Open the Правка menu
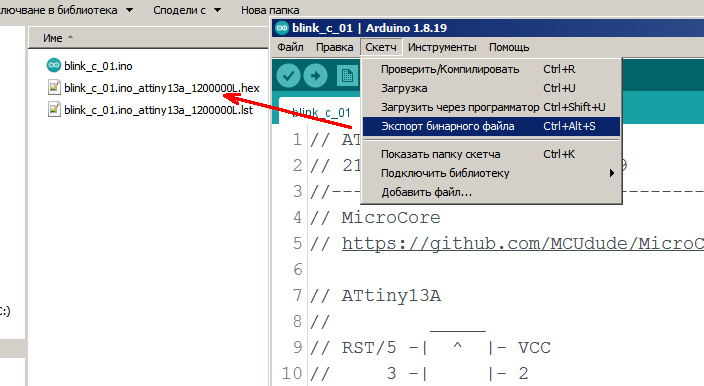 click(334, 47)
